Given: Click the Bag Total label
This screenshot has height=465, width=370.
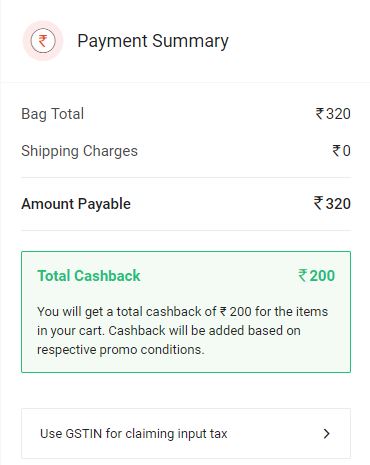Looking at the screenshot, I should [x=53, y=114].
